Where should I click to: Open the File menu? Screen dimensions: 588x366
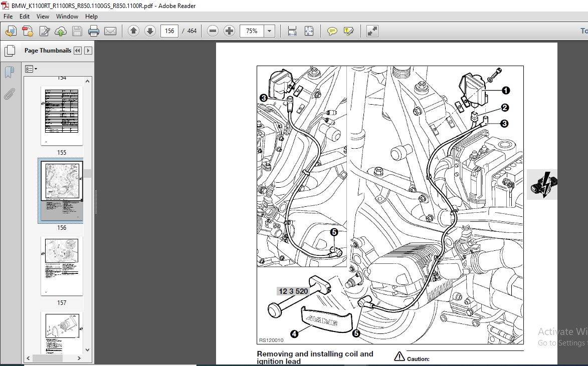coord(8,17)
